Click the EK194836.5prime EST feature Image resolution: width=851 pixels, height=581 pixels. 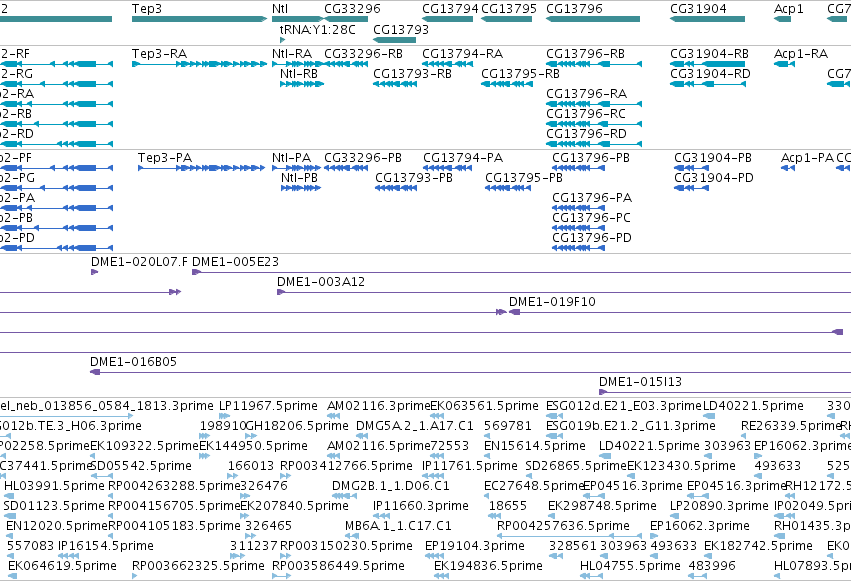(441, 576)
